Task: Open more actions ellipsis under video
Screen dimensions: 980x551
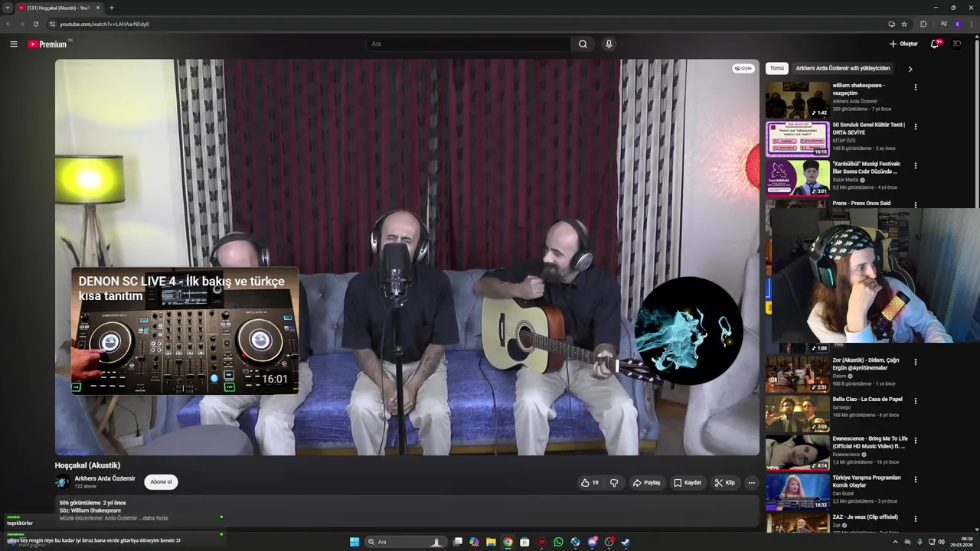Action: [752, 483]
